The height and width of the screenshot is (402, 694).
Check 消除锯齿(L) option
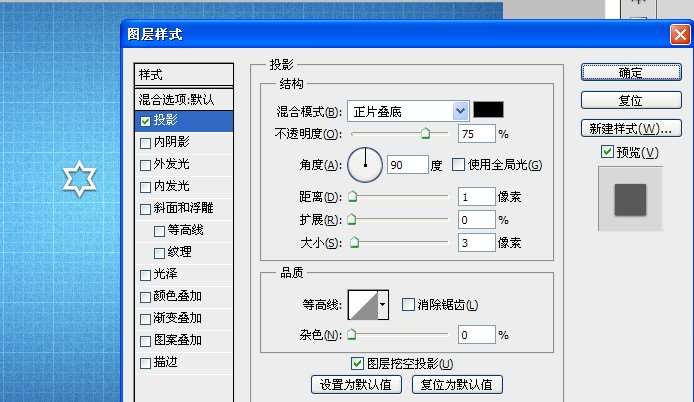(x=408, y=304)
